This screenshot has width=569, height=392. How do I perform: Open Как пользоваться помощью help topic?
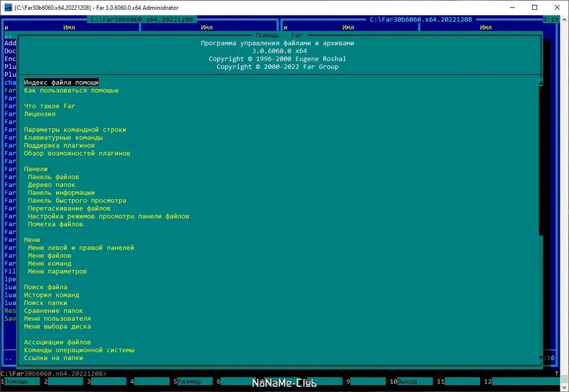pos(72,90)
